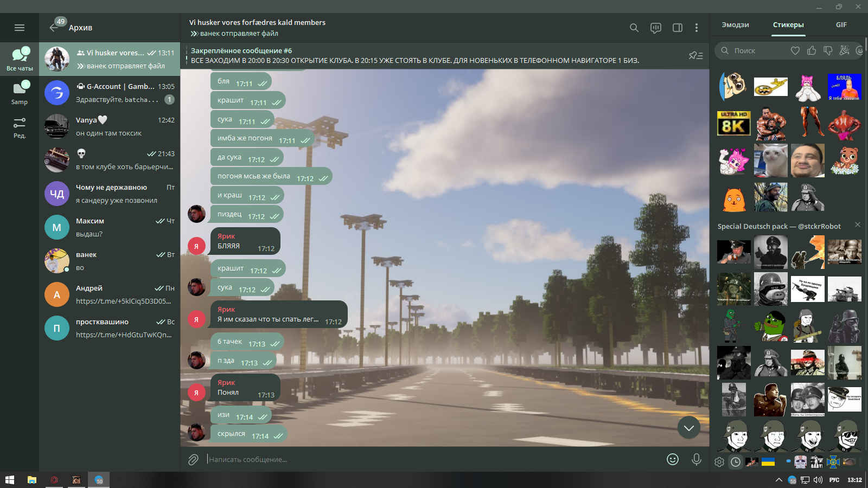Toggle the right side panel view
Screen dimensions: 868x488
(x=677, y=28)
